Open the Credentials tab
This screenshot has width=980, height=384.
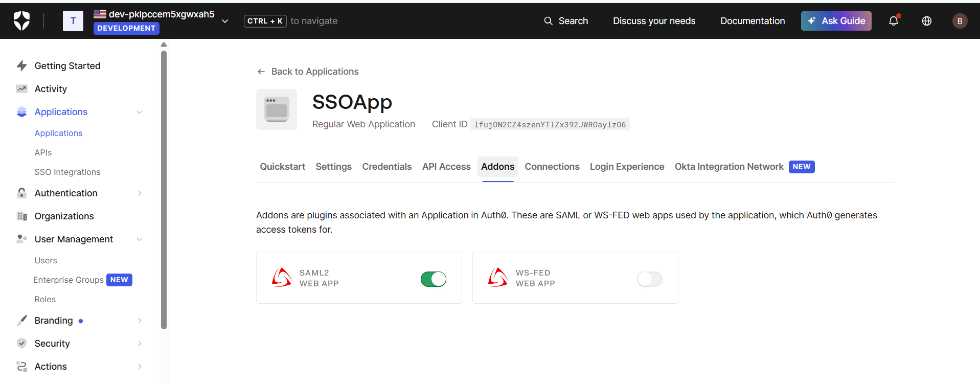(x=387, y=167)
